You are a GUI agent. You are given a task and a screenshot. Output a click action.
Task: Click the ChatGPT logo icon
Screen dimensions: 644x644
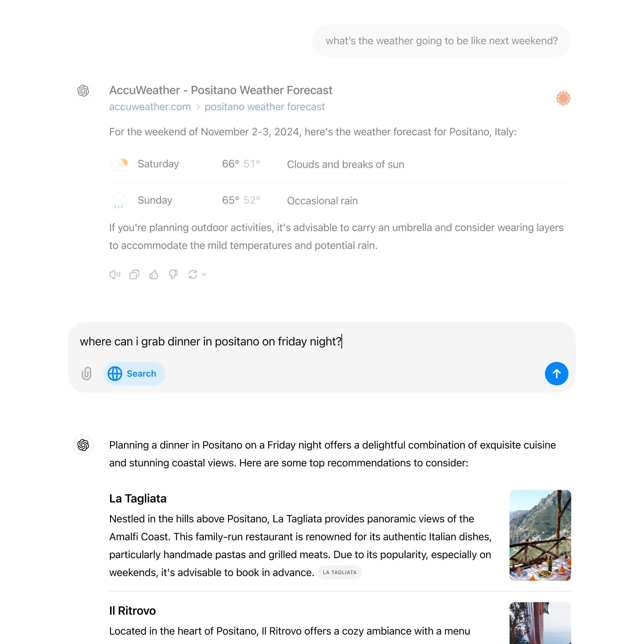[x=83, y=90]
